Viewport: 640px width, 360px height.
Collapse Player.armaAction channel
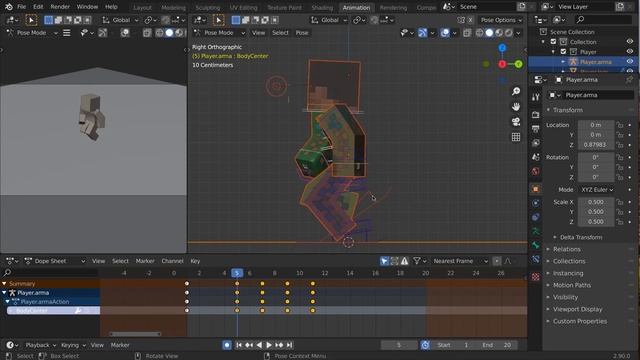(x=7, y=302)
